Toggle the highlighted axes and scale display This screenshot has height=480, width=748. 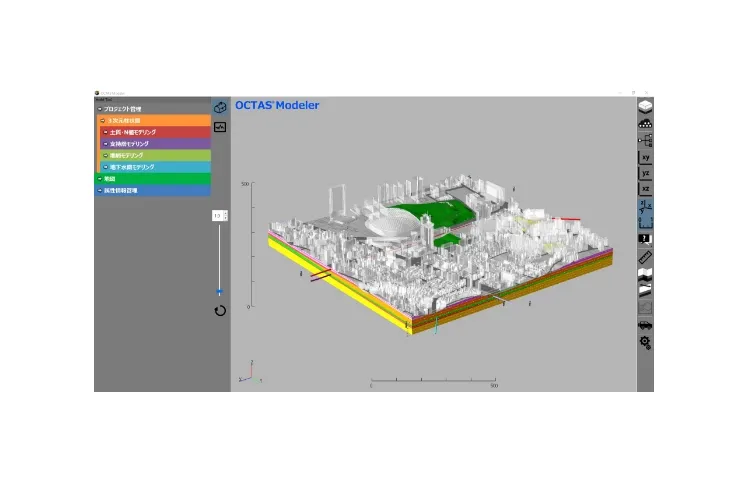coord(645,214)
